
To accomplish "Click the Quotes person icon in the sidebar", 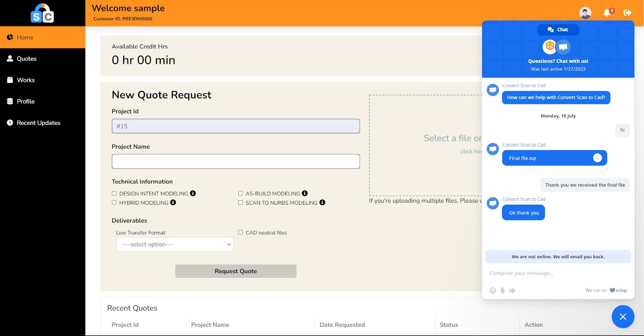I will click(x=10, y=58).
